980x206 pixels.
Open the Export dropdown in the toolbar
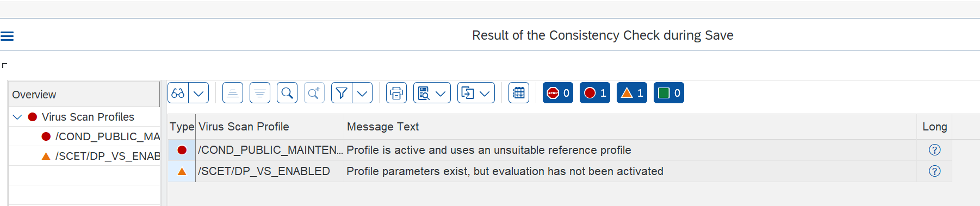tap(476, 93)
